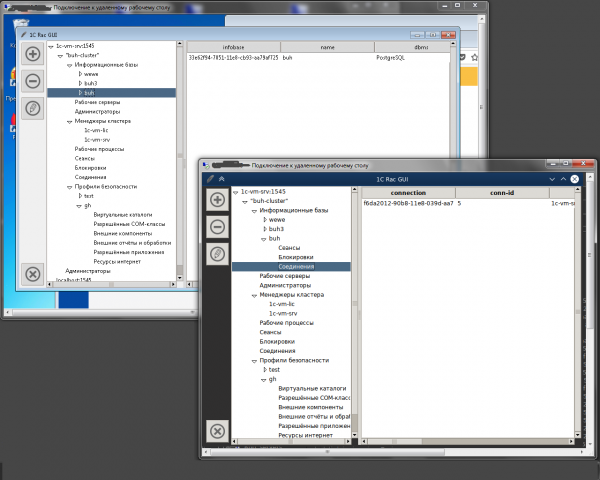The height and width of the screenshot is (480, 600).
Task: Select 1c-vm-lic cluster manager in back window
Action: point(97,130)
